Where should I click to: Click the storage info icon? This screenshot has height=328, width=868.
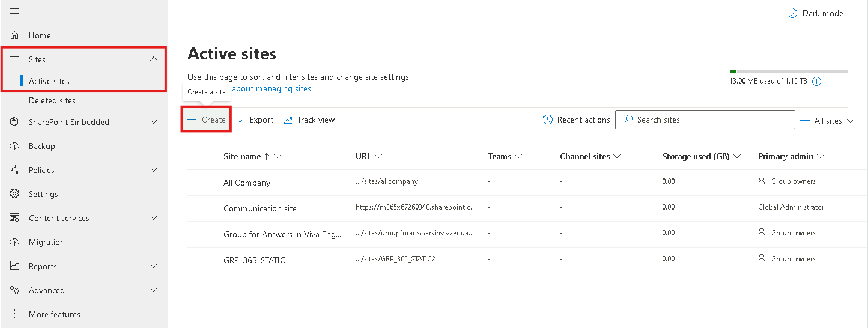point(816,81)
